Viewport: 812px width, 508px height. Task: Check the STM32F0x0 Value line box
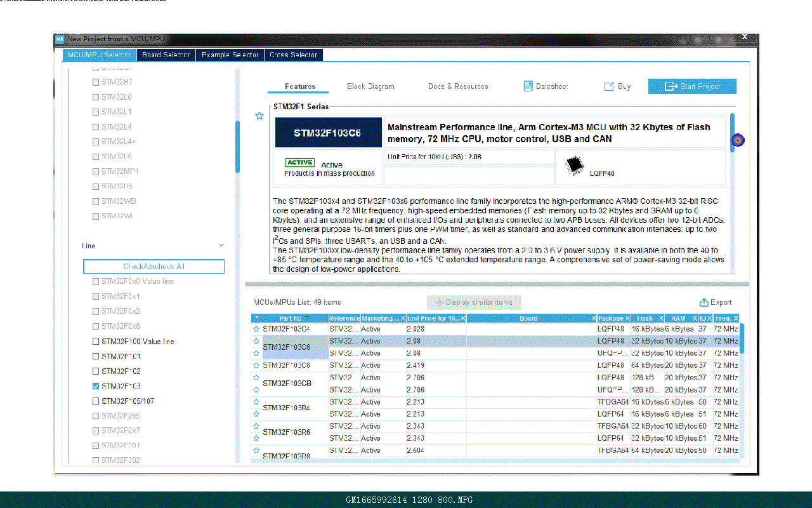click(x=96, y=281)
